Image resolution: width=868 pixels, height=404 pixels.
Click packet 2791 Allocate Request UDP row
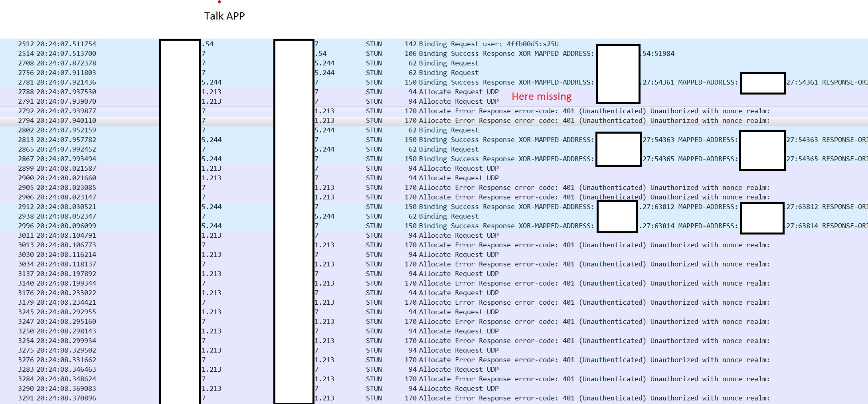point(434,101)
